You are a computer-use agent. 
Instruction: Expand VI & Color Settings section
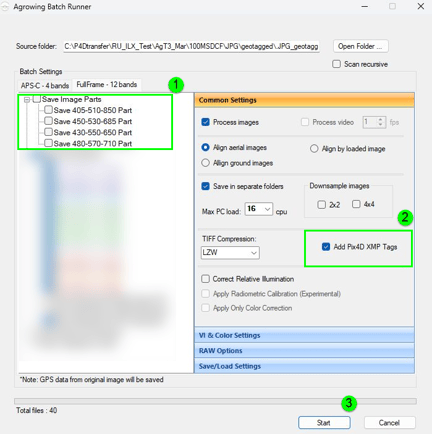pyautogui.click(x=304, y=335)
